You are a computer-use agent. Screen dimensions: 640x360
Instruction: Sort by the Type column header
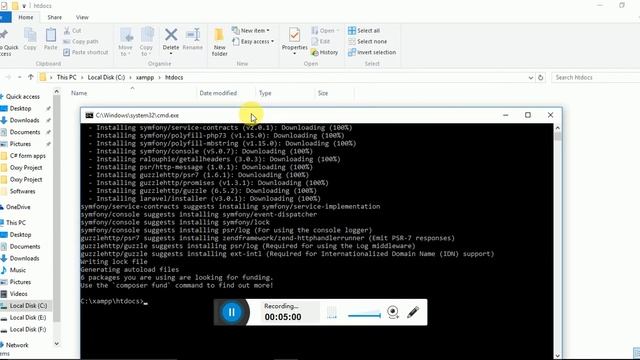coord(265,93)
